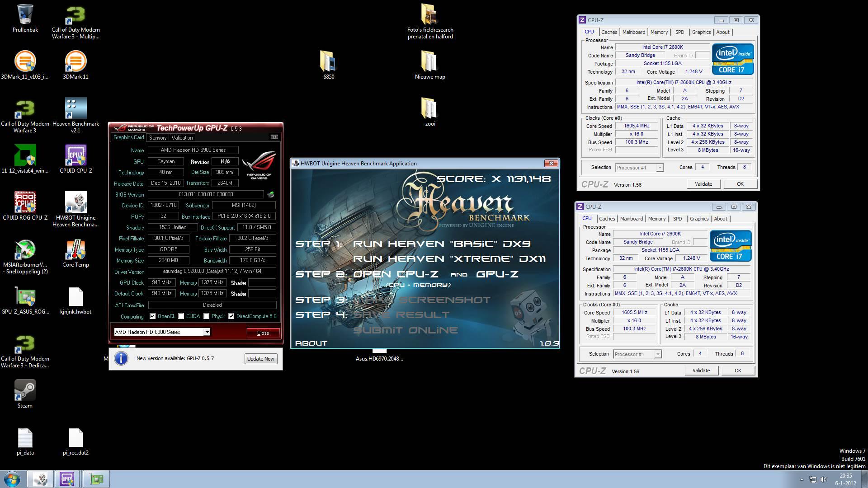Open Call of Duty Modern Warfare 3 Dedicated shortcut
The height and width of the screenshot is (488, 868).
point(25,351)
